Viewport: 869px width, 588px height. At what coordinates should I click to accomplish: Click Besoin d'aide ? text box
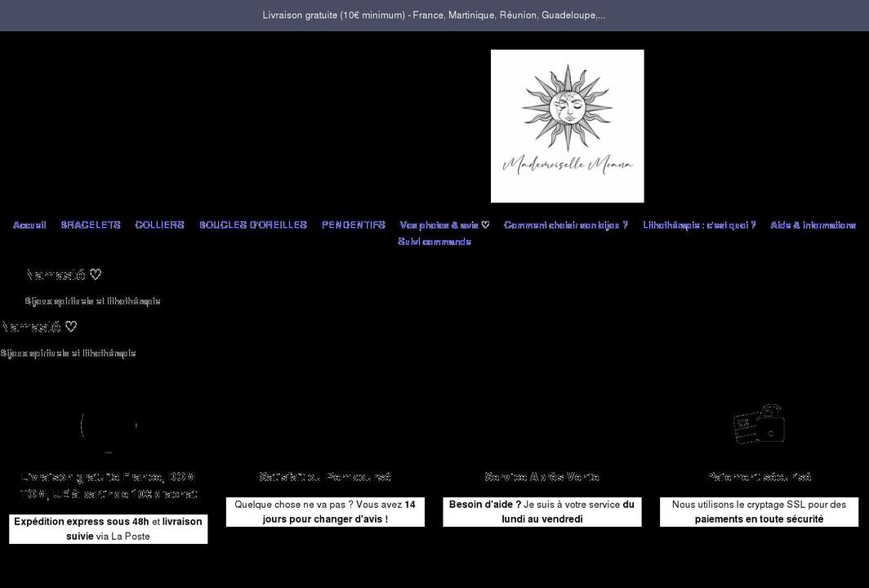click(x=542, y=512)
